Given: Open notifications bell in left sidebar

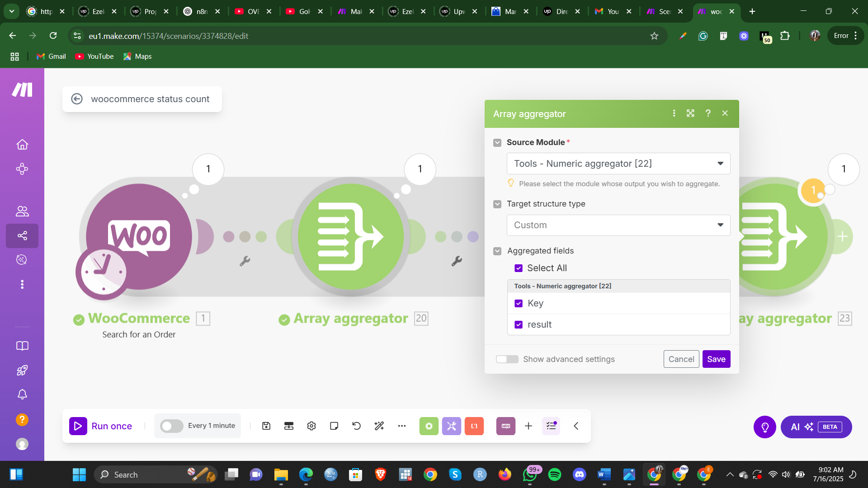Looking at the screenshot, I should click(x=22, y=394).
